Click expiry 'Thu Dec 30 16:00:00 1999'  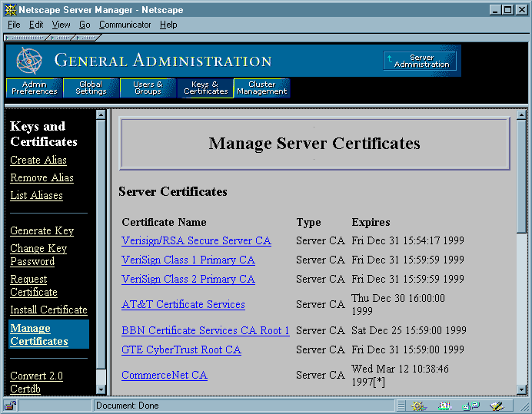point(398,304)
